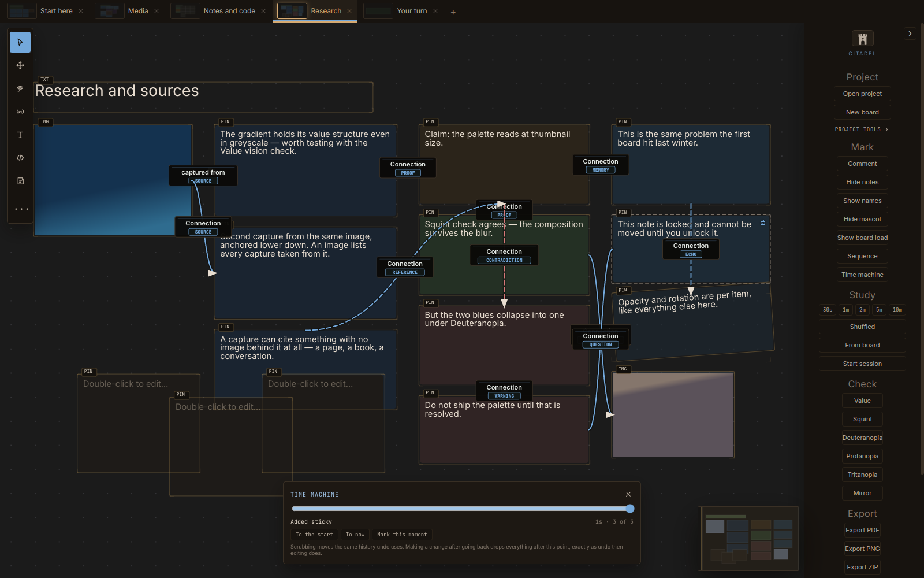Viewport: 924px width, 578px height.
Task: Click the Citadel castle logo
Action: 862,39
